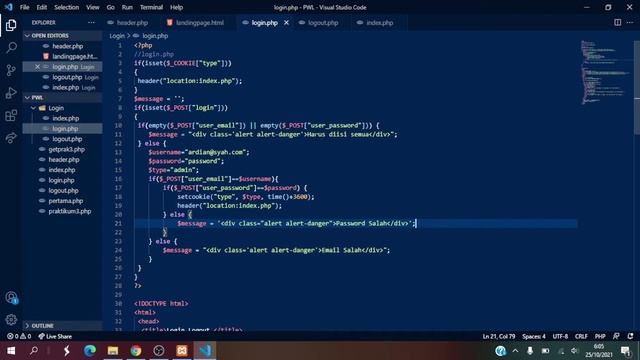Open the Explorer view in activity bar
Viewport: 640px width, 360px height.
pyautogui.click(x=11, y=25)
